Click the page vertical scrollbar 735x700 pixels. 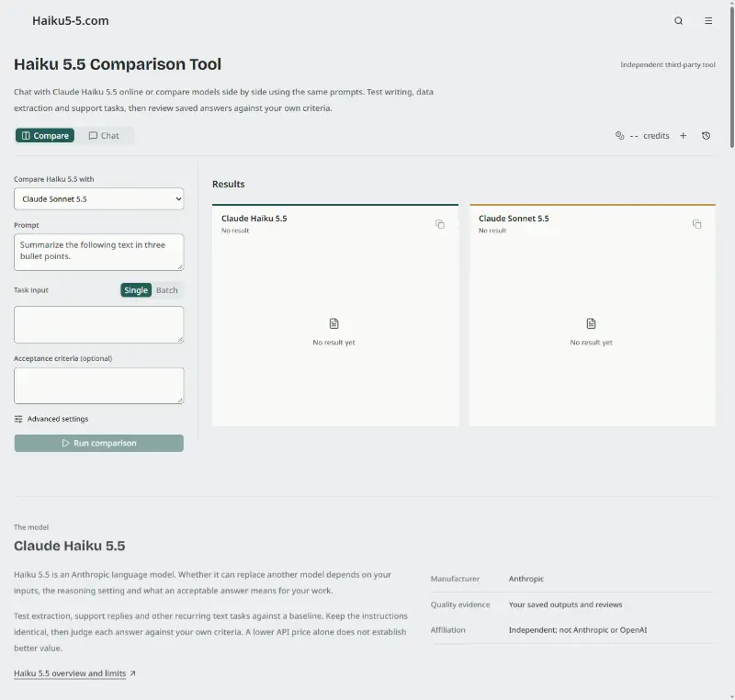731,75
